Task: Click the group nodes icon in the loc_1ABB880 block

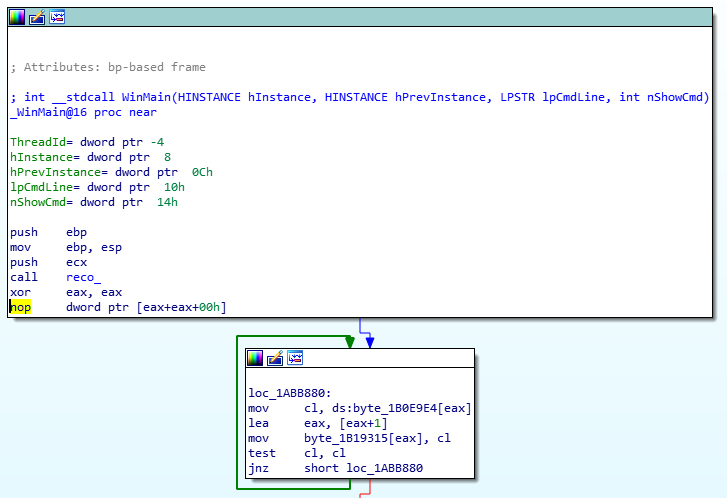Action: 295,358
